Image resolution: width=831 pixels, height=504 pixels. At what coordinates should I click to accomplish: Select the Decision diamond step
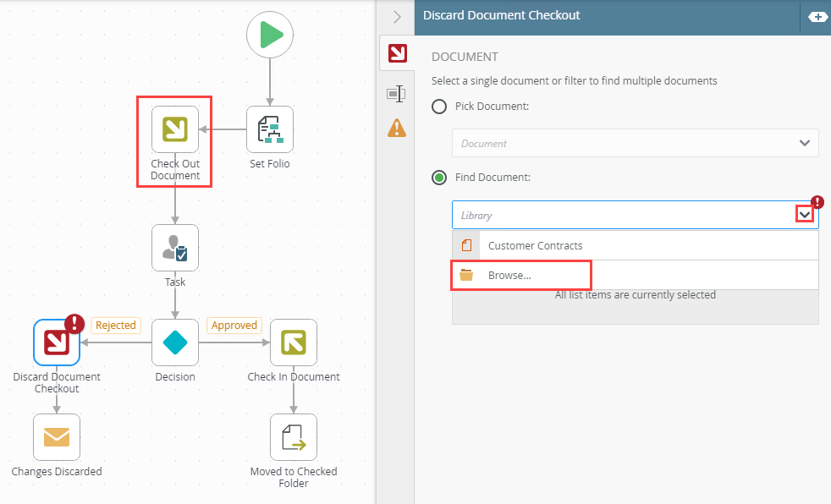tap(175, 342)
